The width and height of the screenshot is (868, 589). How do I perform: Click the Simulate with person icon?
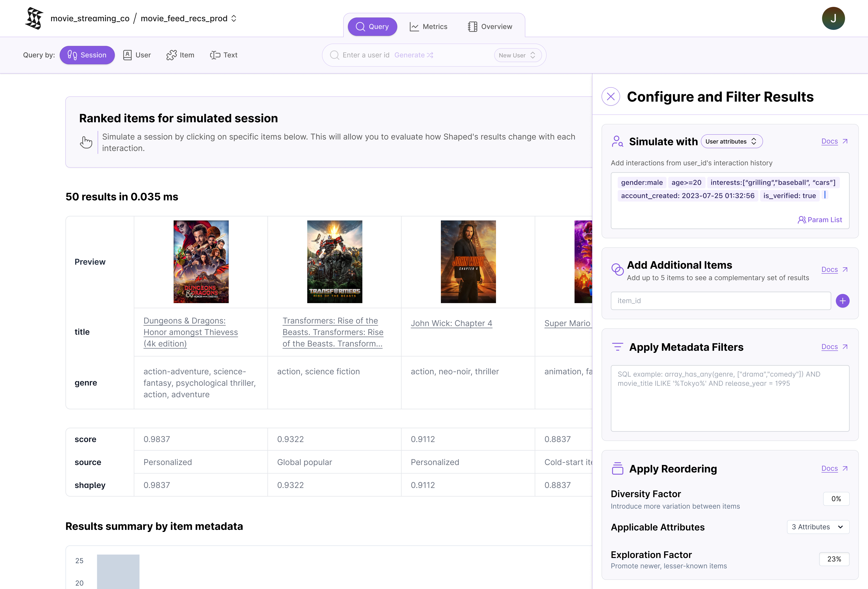click(617, 141)
